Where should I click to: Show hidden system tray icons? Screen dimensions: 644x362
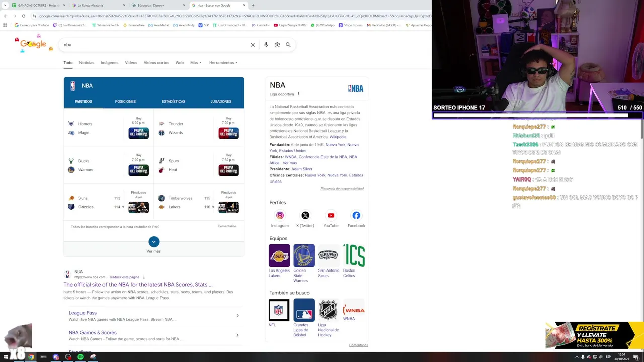coord(577,357)
